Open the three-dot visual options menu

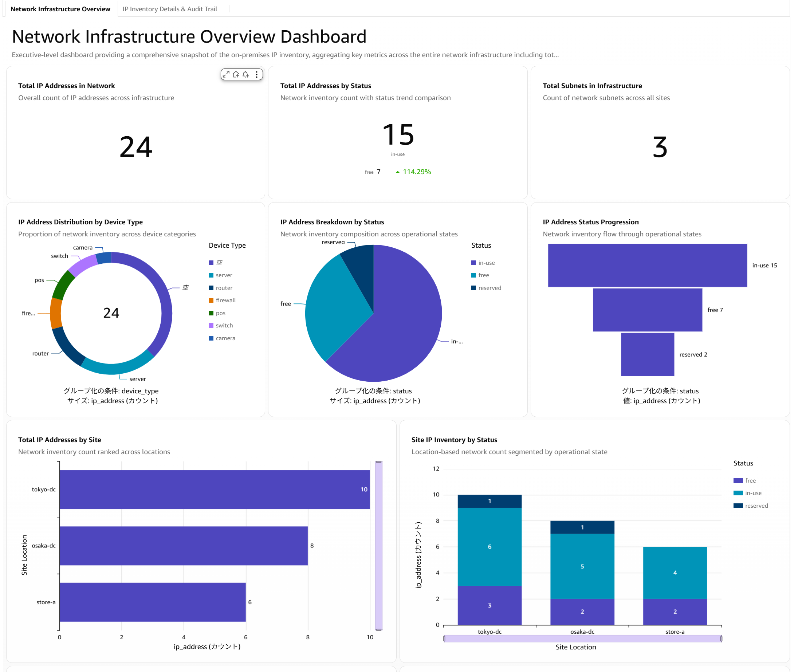point(256,74)
